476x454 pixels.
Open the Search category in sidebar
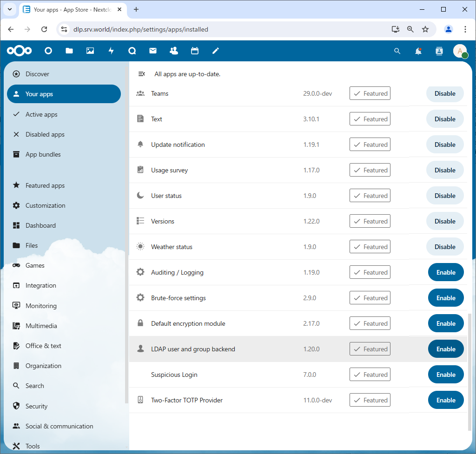coord(64,386)
